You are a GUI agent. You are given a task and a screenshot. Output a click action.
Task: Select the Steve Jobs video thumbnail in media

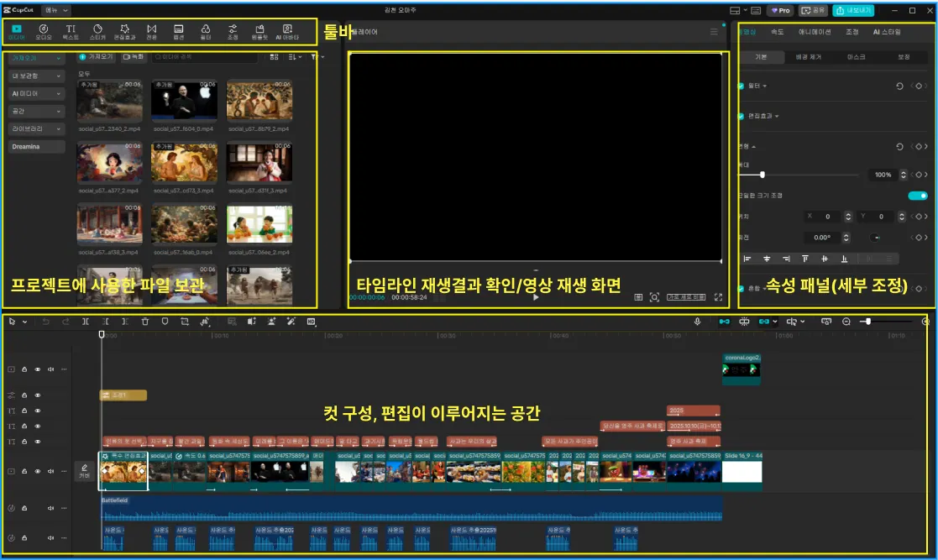click(x=184, y=102)
